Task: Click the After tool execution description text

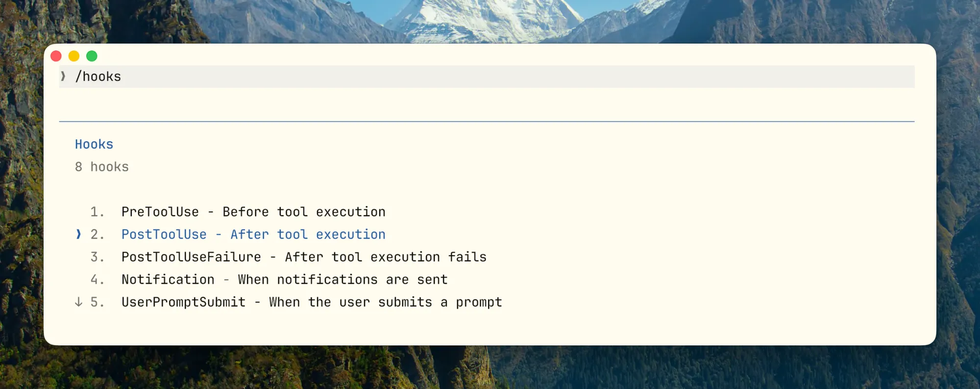Action: pos(307,234)
